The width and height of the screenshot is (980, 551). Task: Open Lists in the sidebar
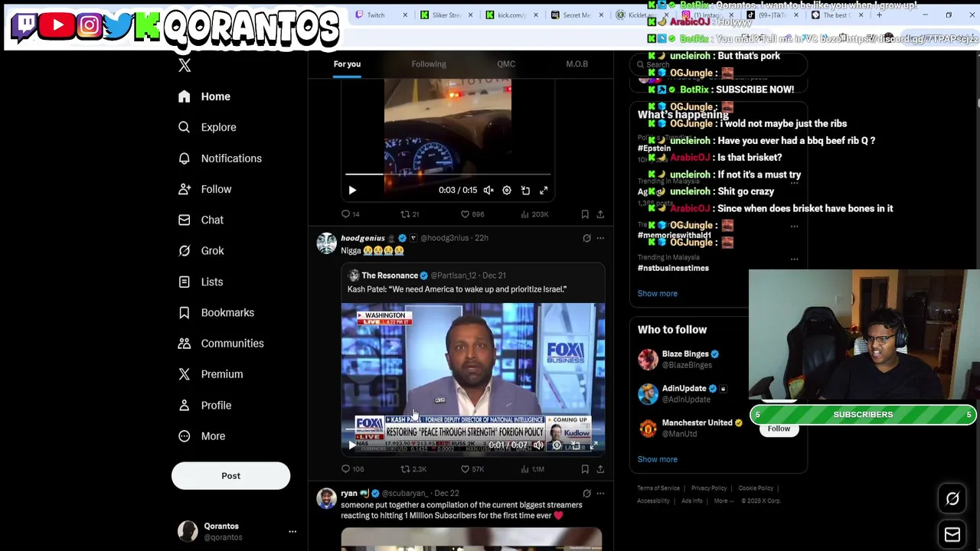[201, 282]
